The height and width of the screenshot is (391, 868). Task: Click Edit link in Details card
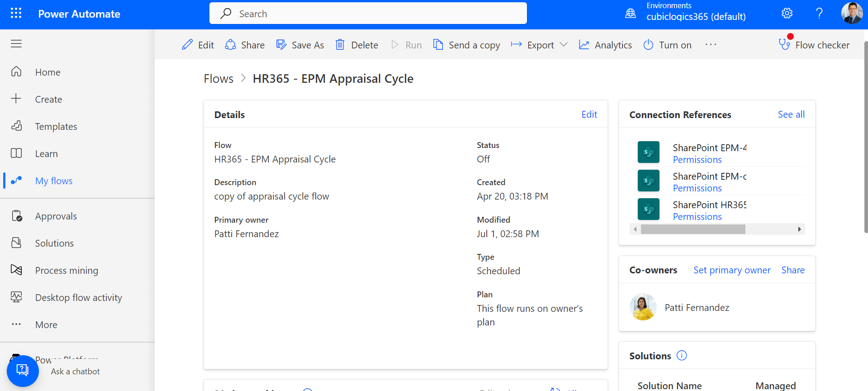589,114
